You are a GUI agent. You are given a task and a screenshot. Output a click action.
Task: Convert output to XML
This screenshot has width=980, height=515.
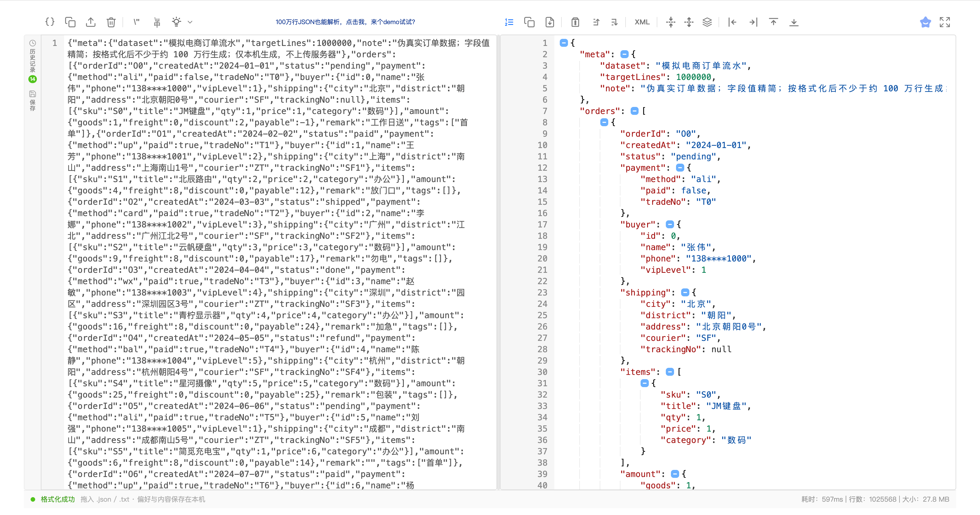642,22
